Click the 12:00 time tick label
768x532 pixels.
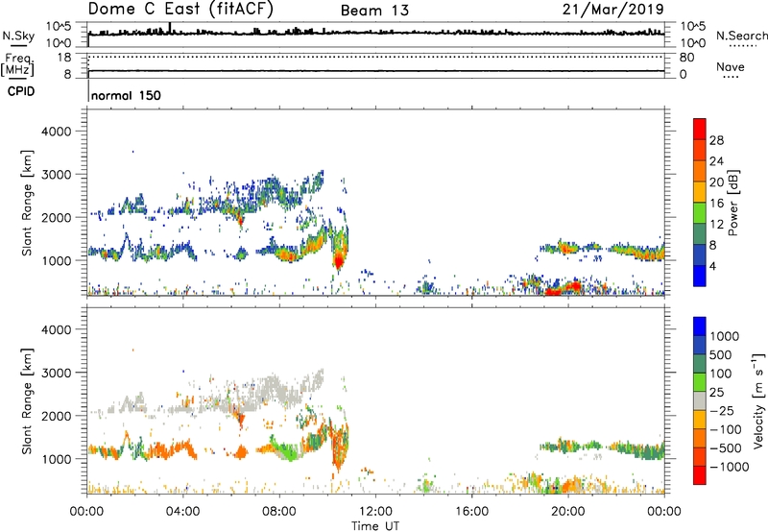tap(375, 512)
